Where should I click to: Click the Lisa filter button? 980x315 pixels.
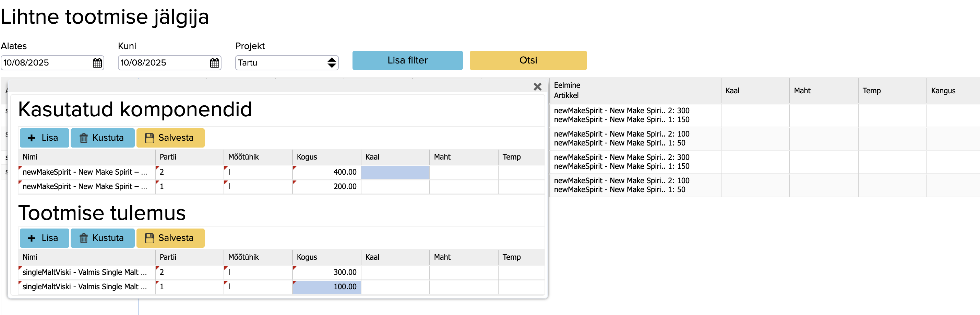407,60
